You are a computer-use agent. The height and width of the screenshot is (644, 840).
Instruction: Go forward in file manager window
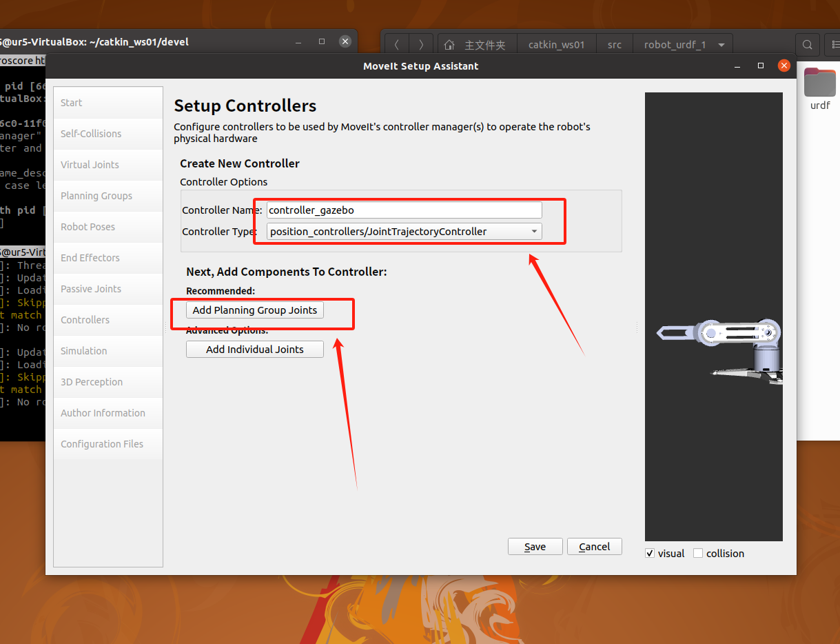422,45
